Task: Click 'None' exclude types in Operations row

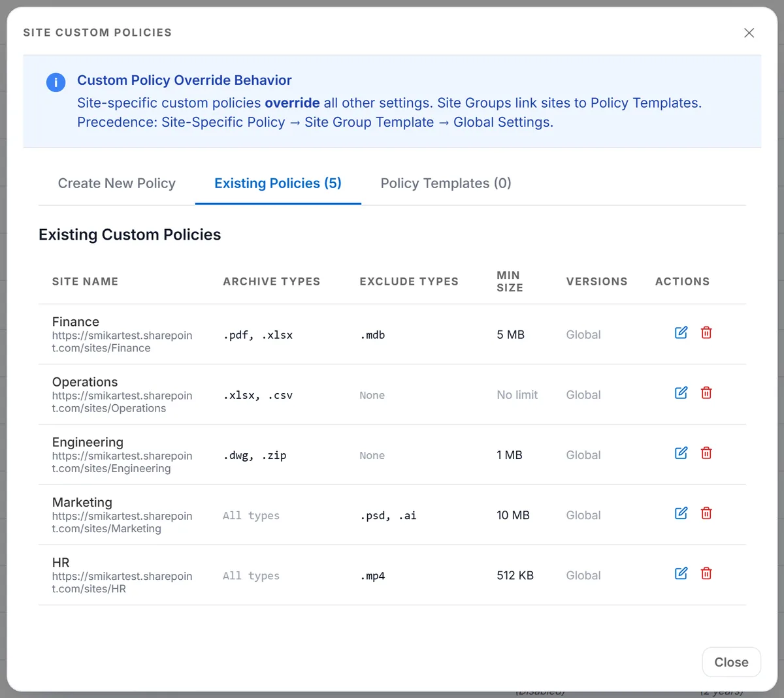Action: [372, 395]
